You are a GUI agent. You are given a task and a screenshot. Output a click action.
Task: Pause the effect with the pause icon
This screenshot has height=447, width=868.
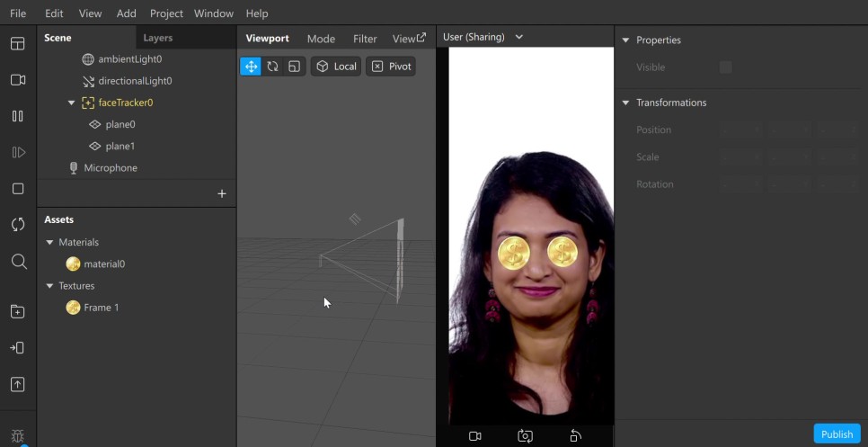tap(18, 116)
